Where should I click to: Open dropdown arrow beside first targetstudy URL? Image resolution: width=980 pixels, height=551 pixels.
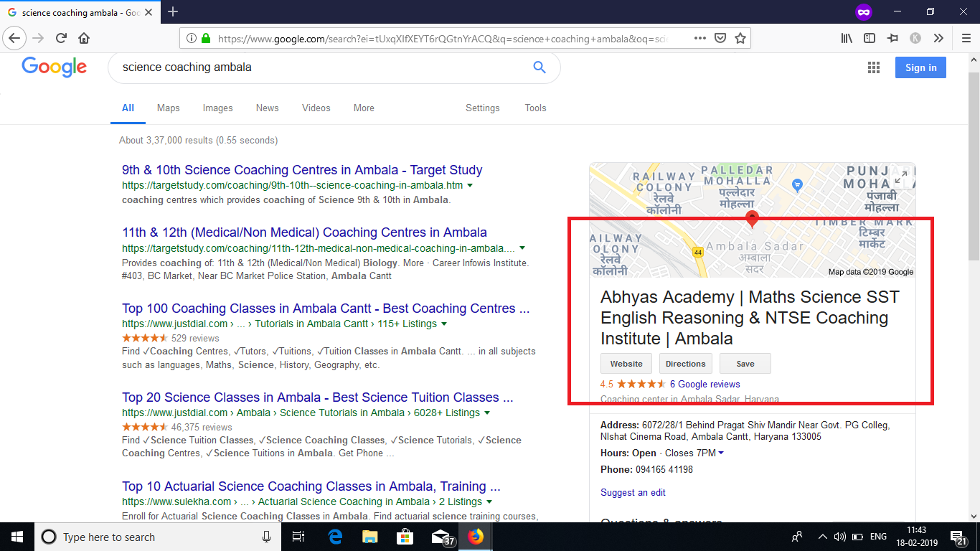470,185
